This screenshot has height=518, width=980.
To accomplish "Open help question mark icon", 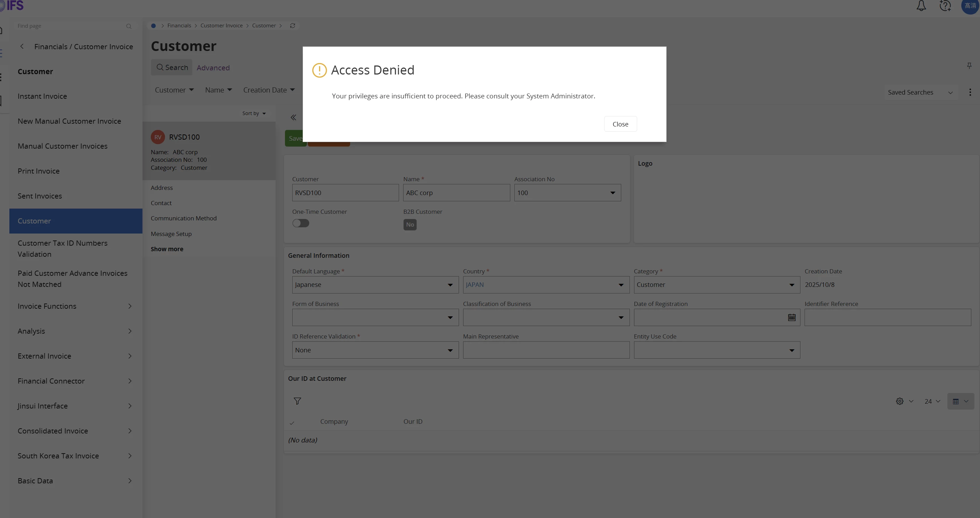I will [x=945, y=6].
